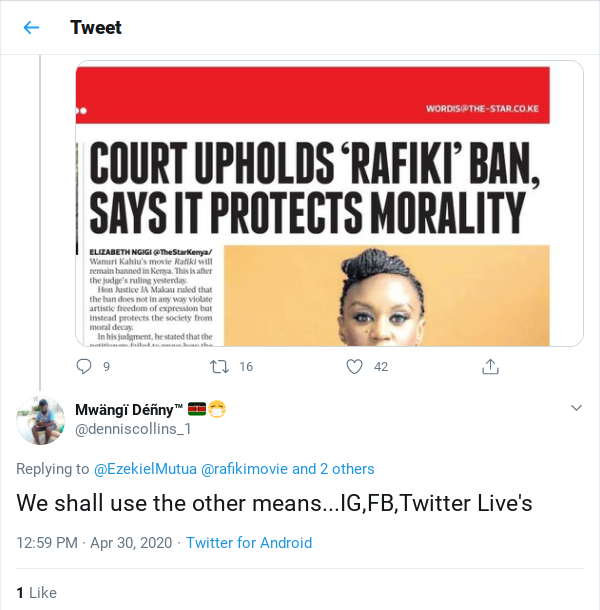View who liked via '1 Like'
Screen dimensions: 600x610
pyautogui.click(x=37, y=593)
